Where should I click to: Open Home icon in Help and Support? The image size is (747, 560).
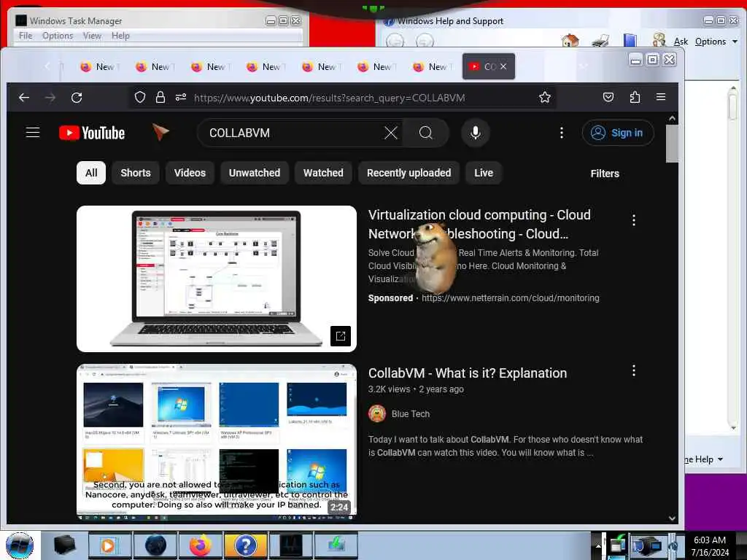[570, 41]
